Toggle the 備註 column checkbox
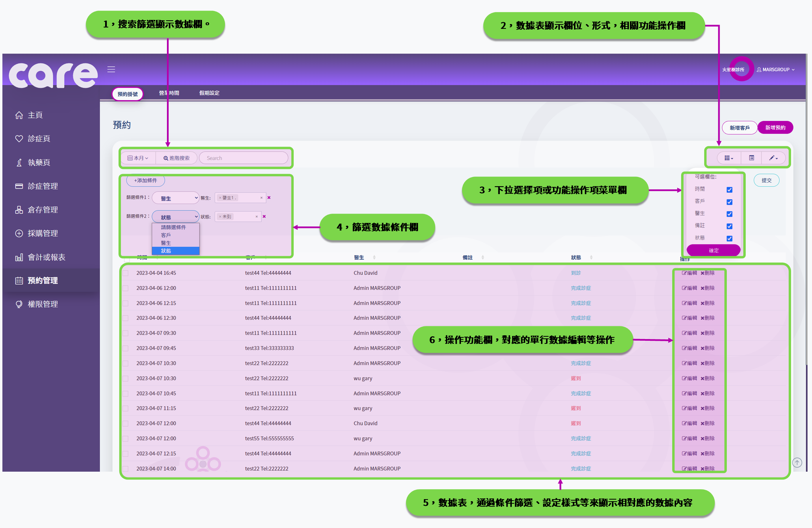Image resolution: width=812 pixels, height=528 pixels. click(x=730, y=226)
